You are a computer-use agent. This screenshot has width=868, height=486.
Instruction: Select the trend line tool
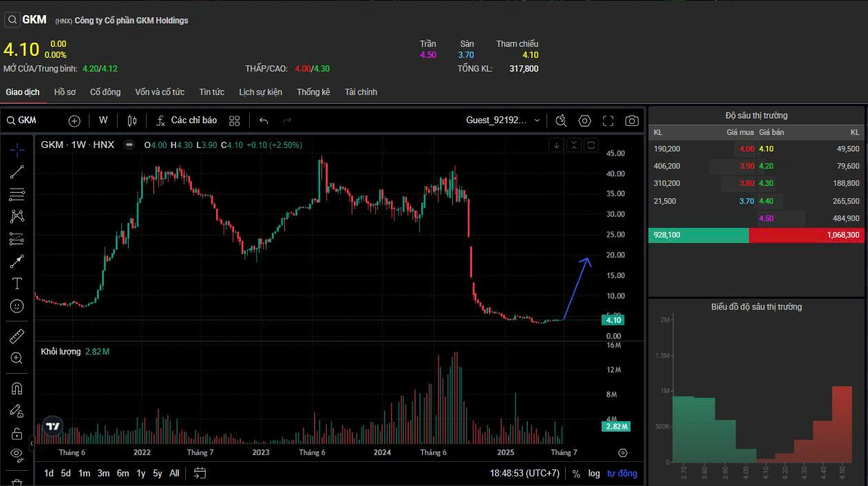17,172
